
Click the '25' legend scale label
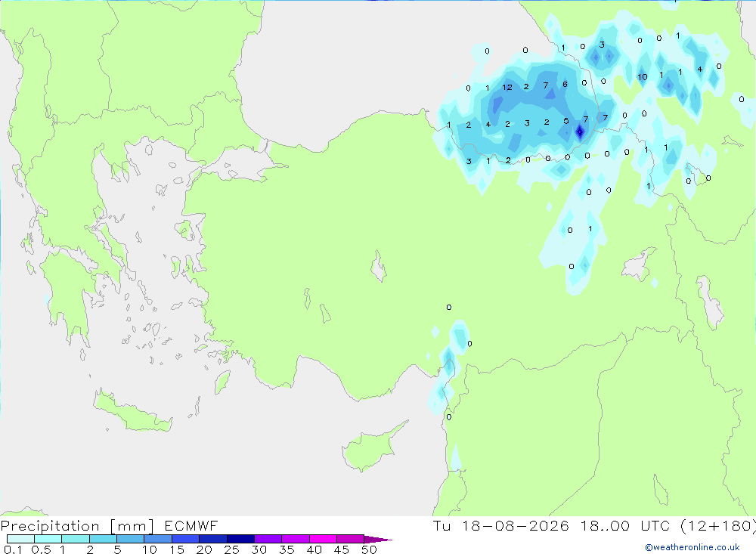232,549
